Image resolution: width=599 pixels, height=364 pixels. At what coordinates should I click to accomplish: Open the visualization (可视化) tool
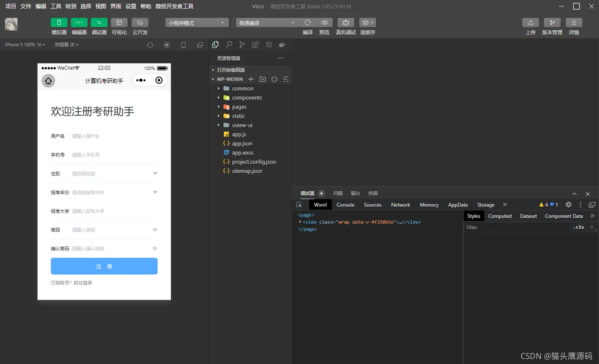pos(119,23)
